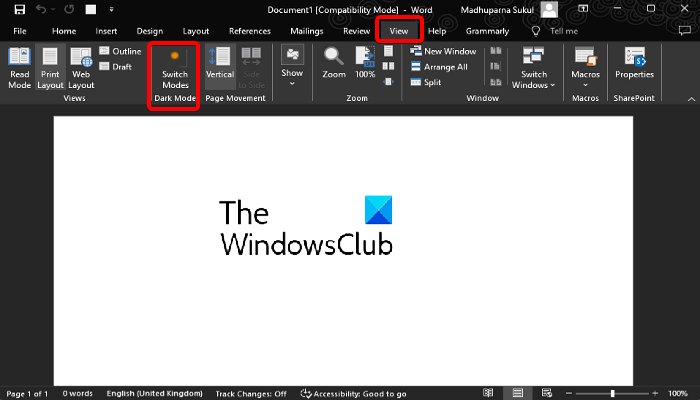700x400 pixels.
Task: Open the Review tab
Action: coord(356,31)
